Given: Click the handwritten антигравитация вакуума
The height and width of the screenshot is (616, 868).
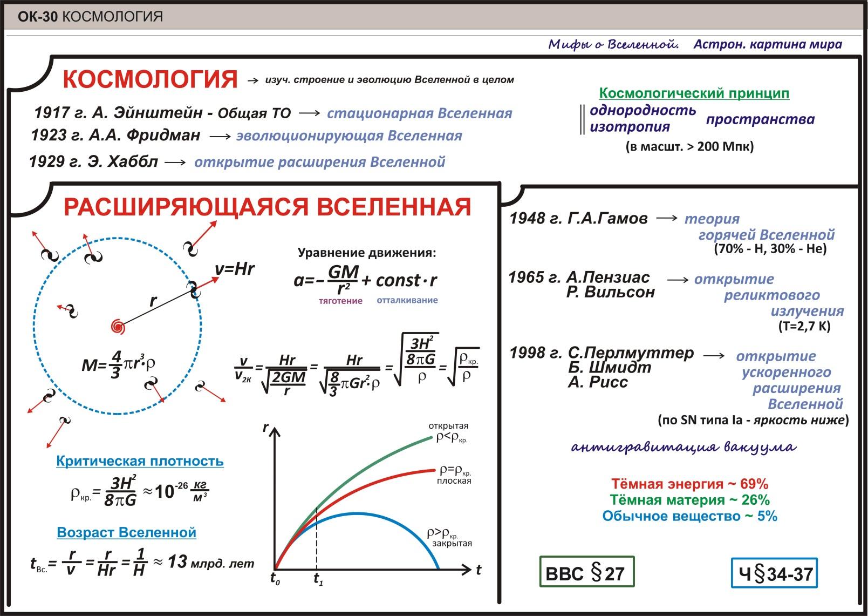Looking at the screenshot, I should (684, 447).
